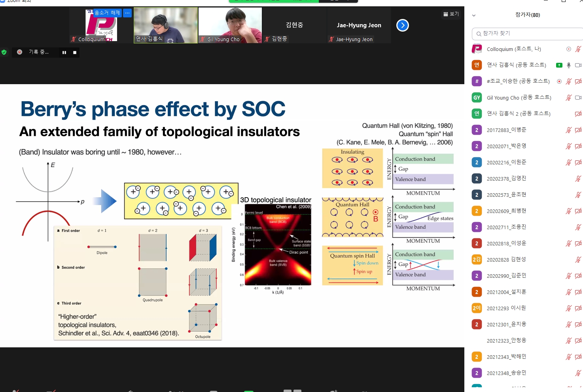Click muted mic icon for 20172883_이병준
The image size is (583, 392).
pyautogui.click(x=569, y=130)
